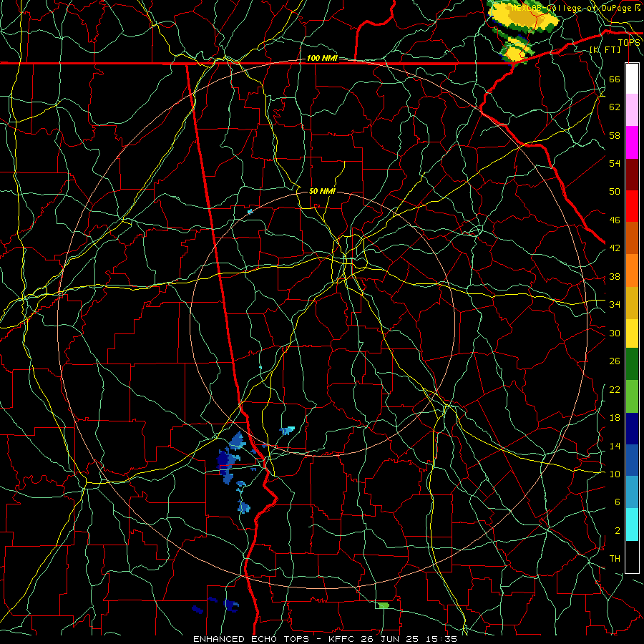Click the medium blue legend swatch
This screenshot has height=644, width=644.
[632, 460]
